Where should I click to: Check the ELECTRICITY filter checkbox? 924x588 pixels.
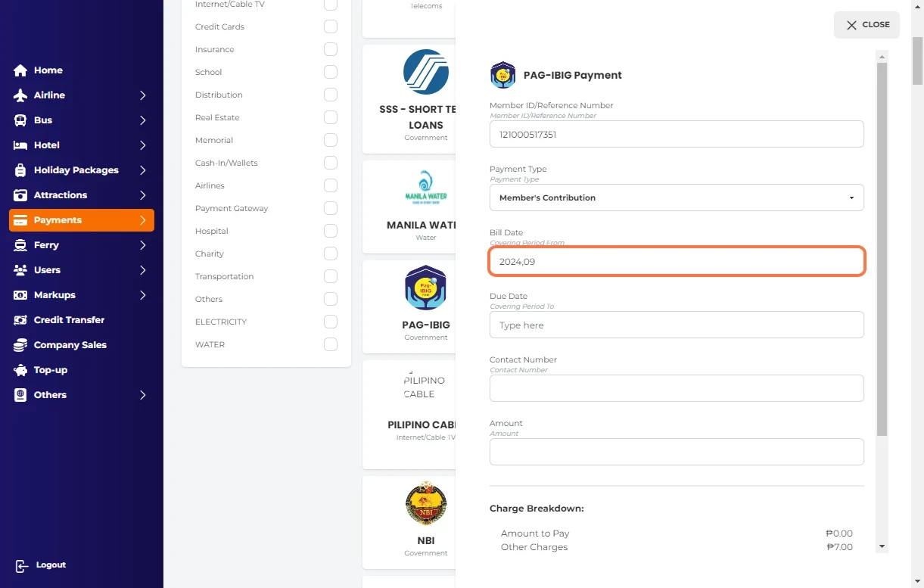[x=331, y=322]
